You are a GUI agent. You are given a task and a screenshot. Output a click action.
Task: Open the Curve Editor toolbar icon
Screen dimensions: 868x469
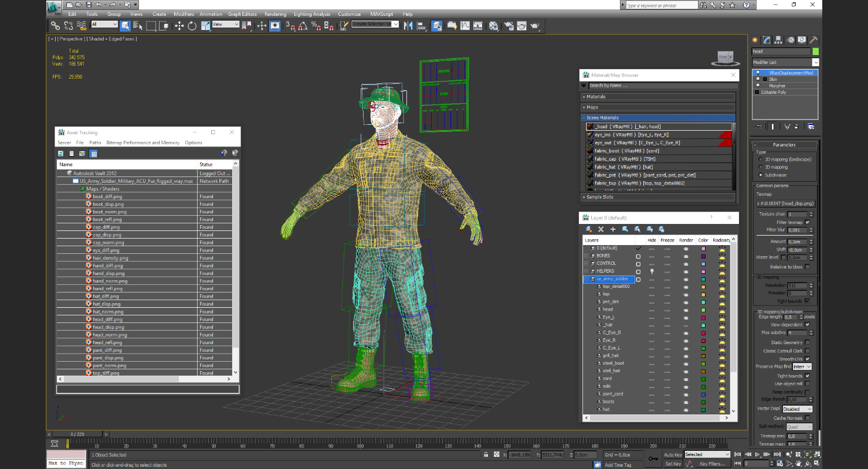[465, 26]
